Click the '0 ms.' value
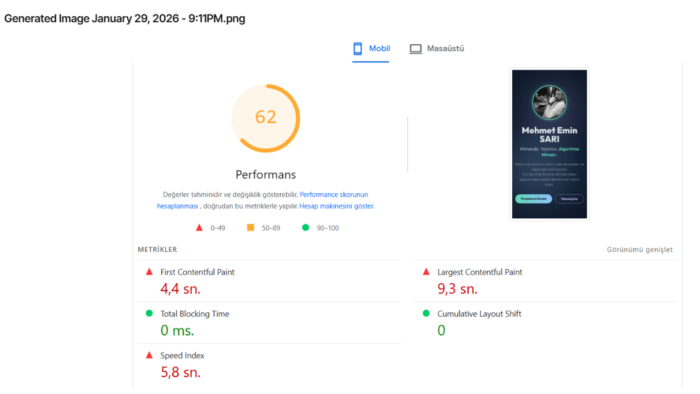Image resolution: width=700 pixels, height=394 pixels. click(177, 330)
